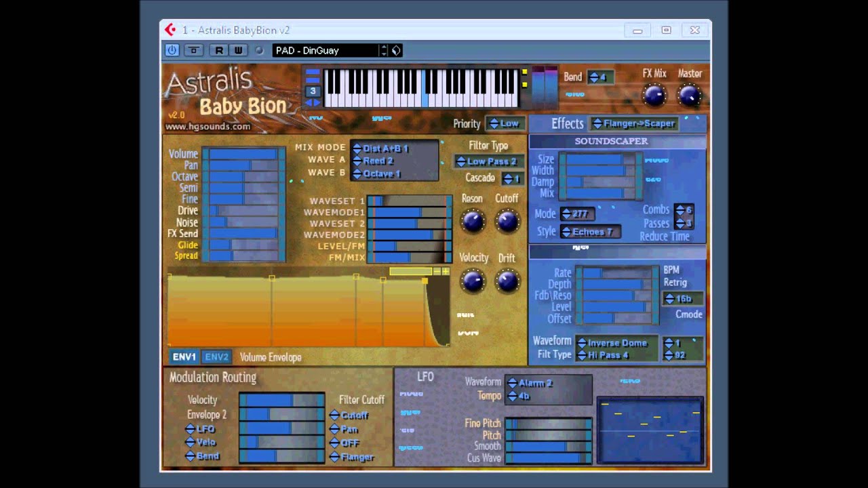
Task: Click the envelope node at the decay point
Action: tap(425, 280)
